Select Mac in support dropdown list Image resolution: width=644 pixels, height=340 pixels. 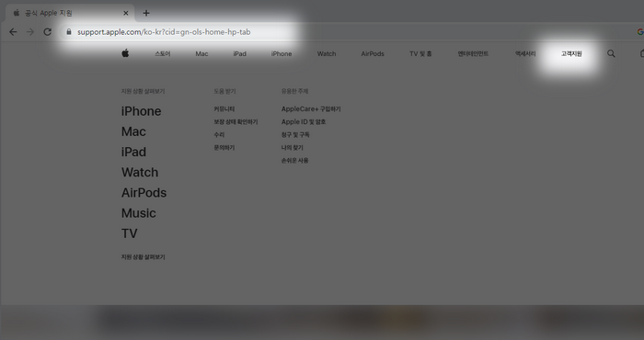[x=133, y=131]
